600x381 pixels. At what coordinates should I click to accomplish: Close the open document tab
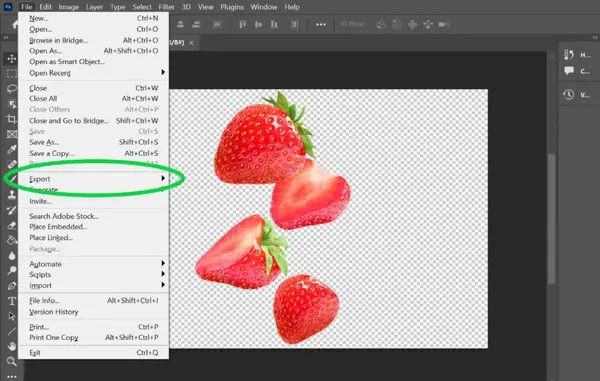tap(191, 43)
